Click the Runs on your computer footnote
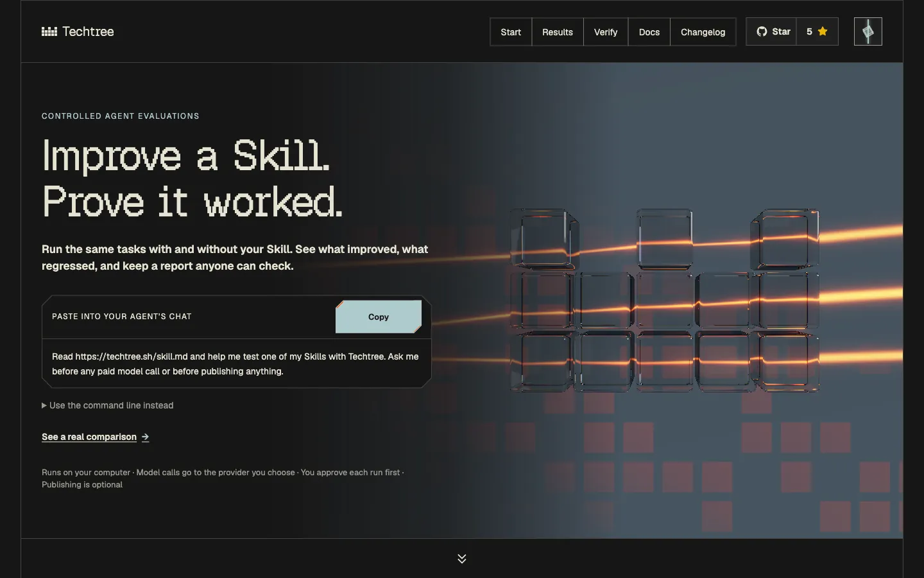Viewport: 924px width, 578px height. [223, 478]
